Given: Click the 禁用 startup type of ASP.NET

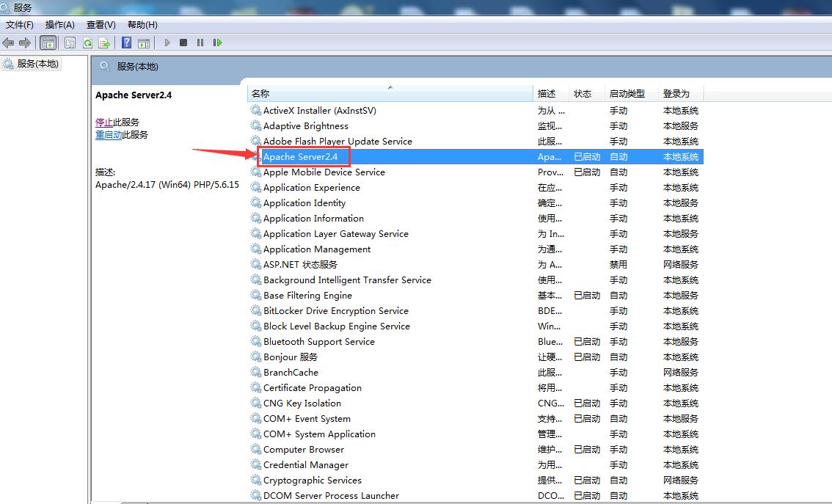Looking at the screenshot, I should tap(618, 264).
